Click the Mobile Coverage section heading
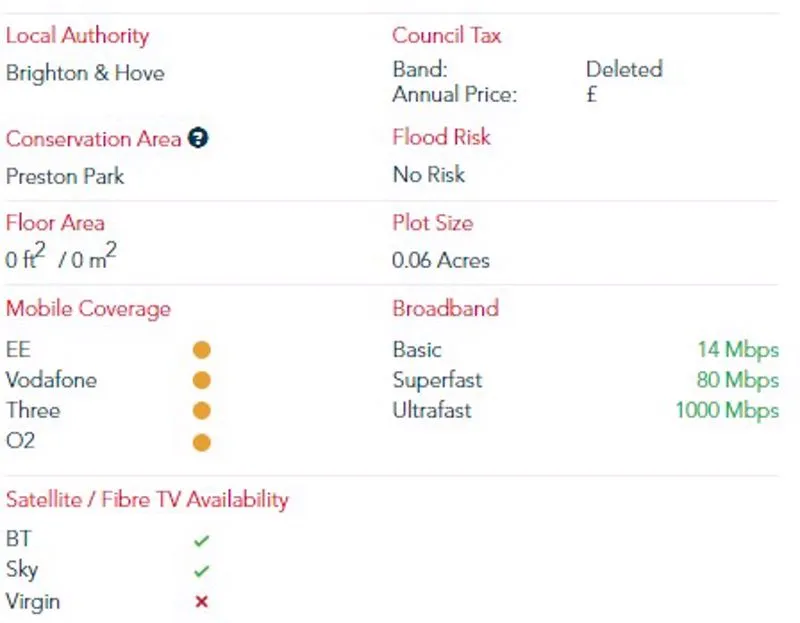Screen dimensions: 800x623 pos(88,309)
